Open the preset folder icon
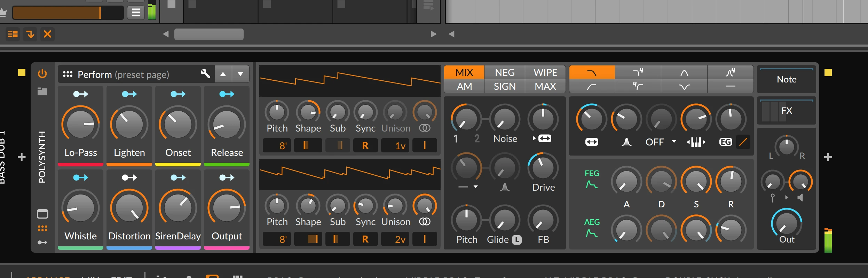The width and height of the screenshot is (868, 278). click(42, 92)
